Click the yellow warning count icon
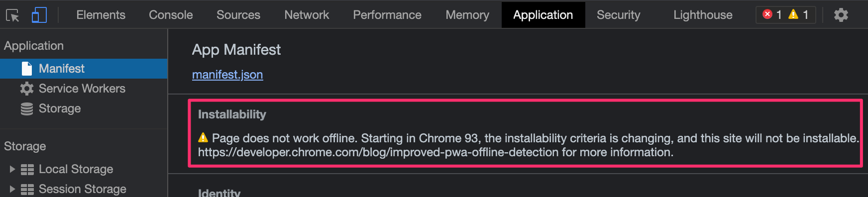Viewport: 868px width, 197px height. point(793,14)
